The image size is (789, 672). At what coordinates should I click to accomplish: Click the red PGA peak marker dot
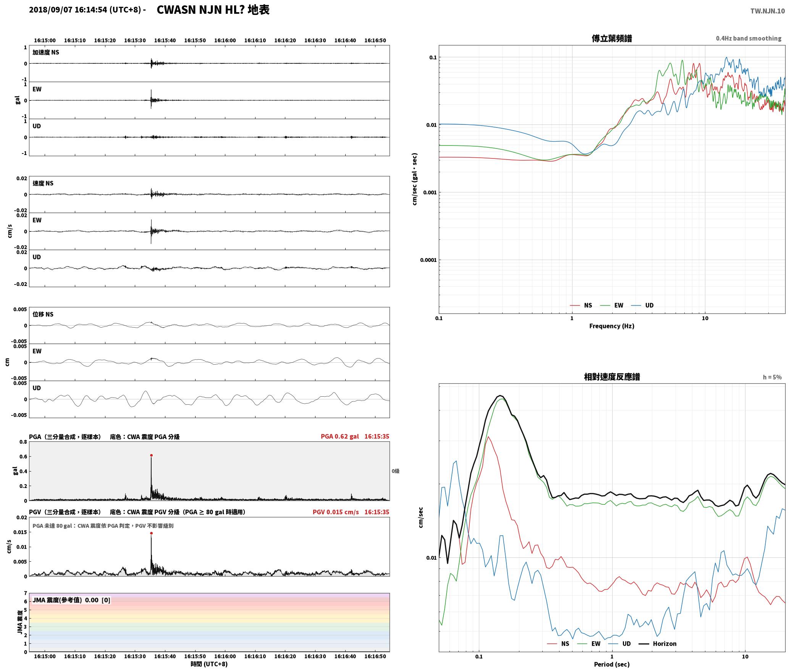click(x=151, y=455)
